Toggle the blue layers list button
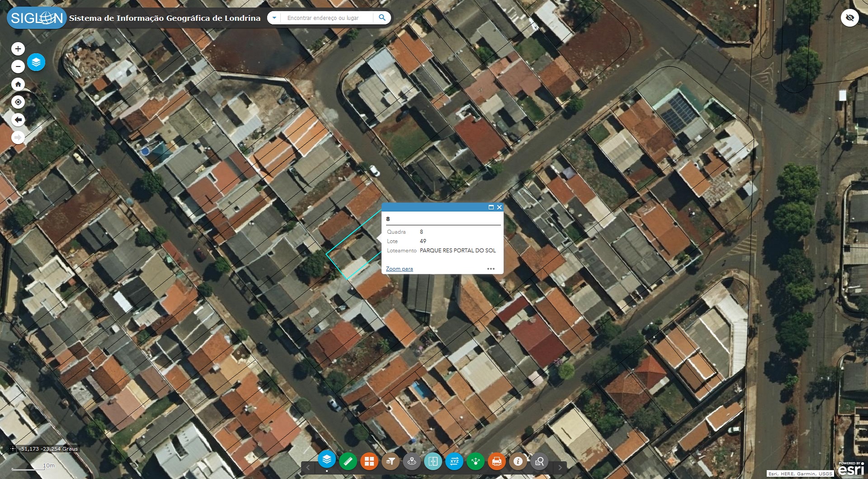The image size is (868, 479). [36, 62]
